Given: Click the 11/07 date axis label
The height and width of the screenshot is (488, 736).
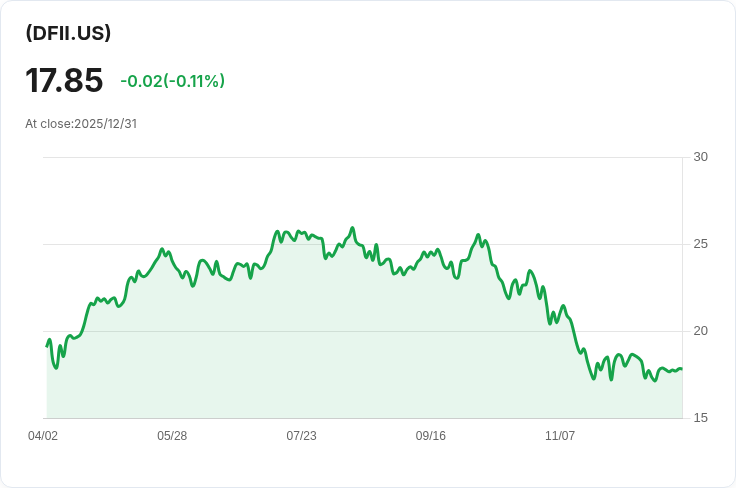Looking at the screenshot, I should 560,436.
